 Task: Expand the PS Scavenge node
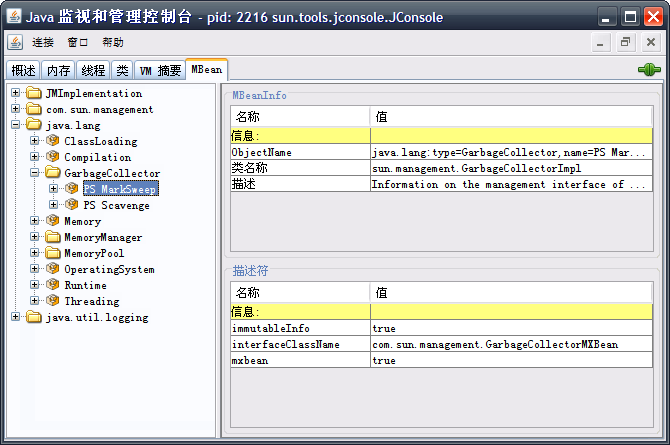click(53, 205)
